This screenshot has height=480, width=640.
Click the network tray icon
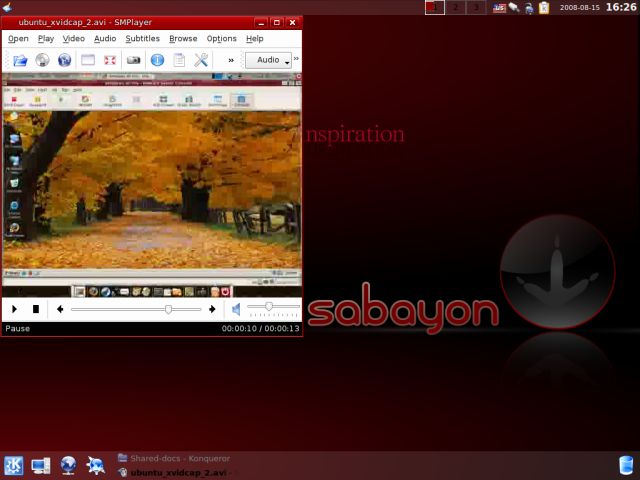(x=514, y=7)
